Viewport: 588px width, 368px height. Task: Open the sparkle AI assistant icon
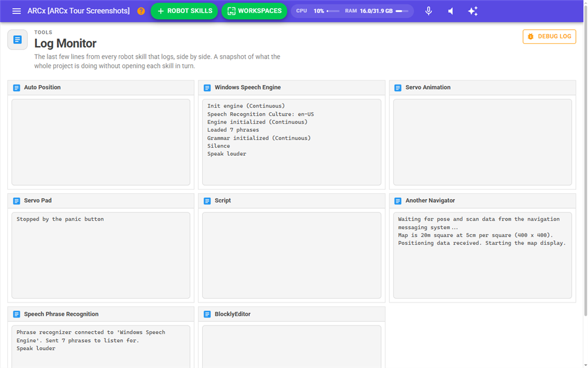click(x=473, y=11)
